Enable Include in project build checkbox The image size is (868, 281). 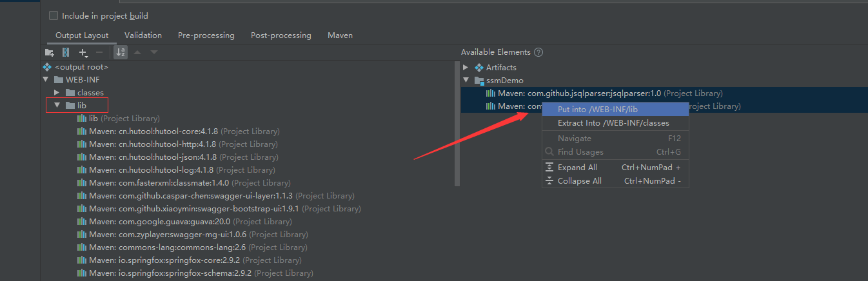click(x=54, y=15)
